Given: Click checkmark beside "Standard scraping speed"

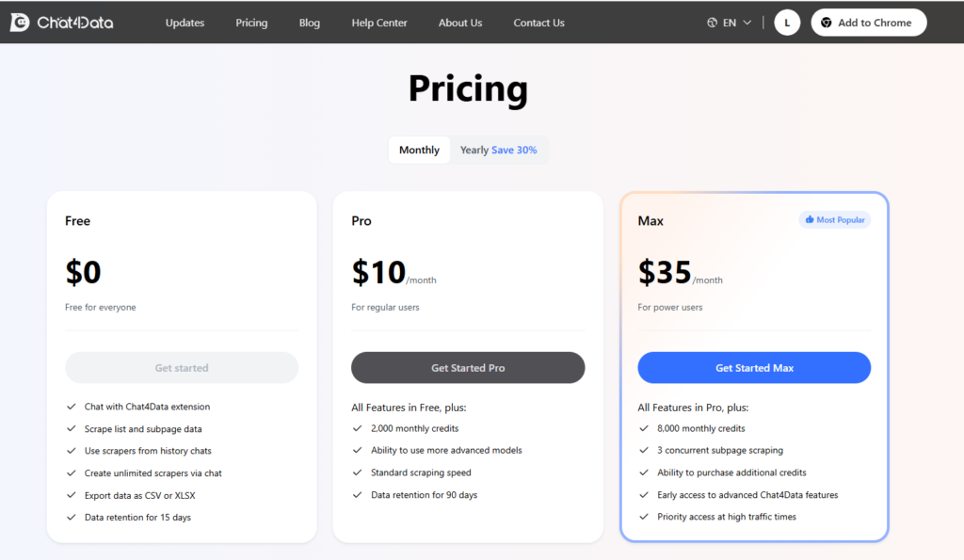Looking at the screenshot, I should [357, 472].
